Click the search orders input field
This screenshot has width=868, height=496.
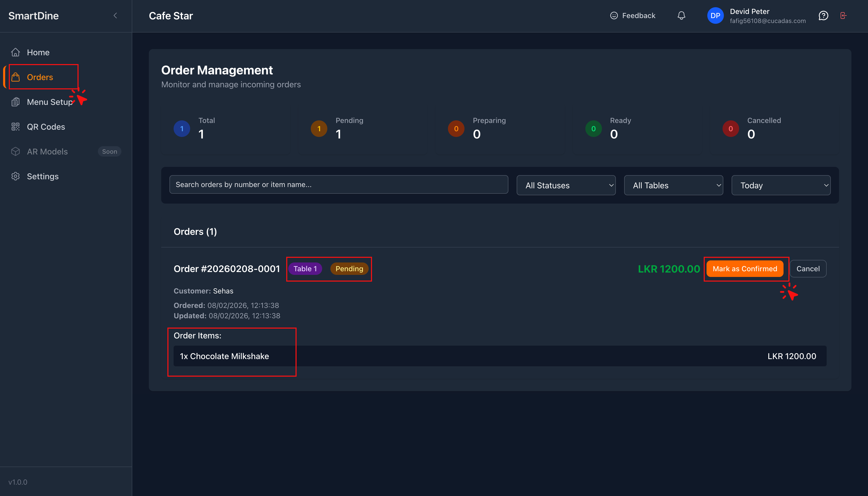point(338,185)
